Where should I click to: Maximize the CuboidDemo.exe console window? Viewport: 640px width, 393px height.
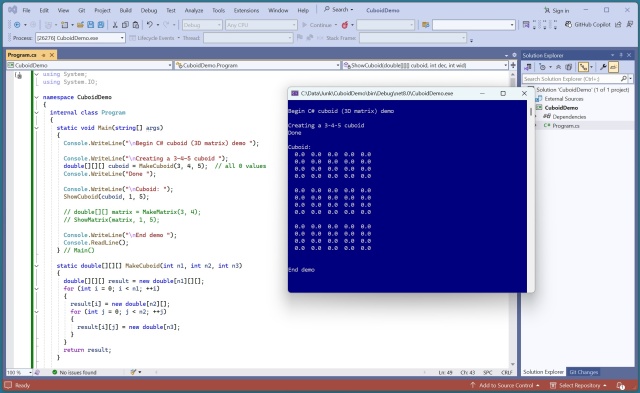[x=503, y=93]
